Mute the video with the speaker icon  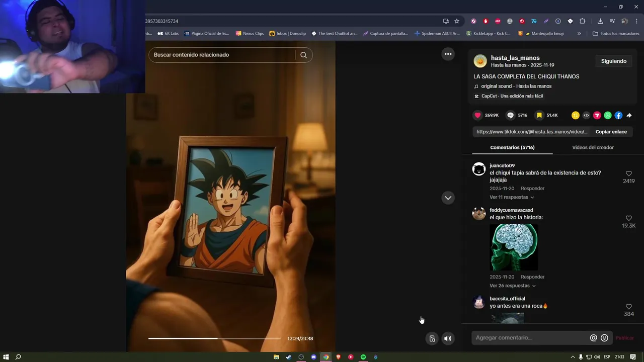pyautogui.click(x=448, y=338)
